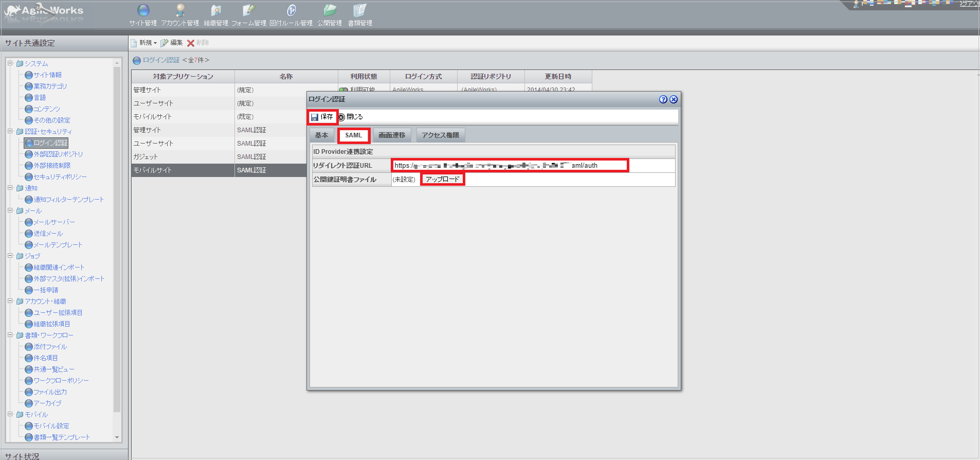Click the 編集 edit toolbar button

click(172, 43)
